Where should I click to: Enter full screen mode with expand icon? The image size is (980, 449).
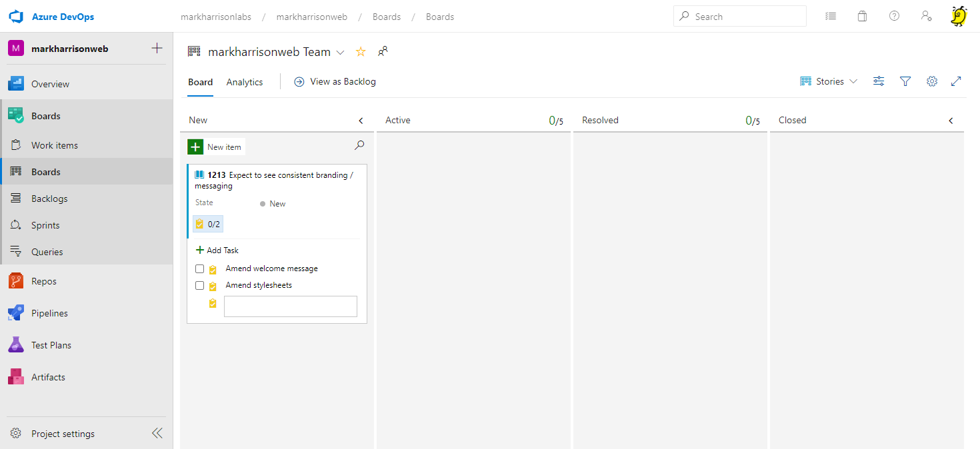pyautogui.click(x=956, y=81)
